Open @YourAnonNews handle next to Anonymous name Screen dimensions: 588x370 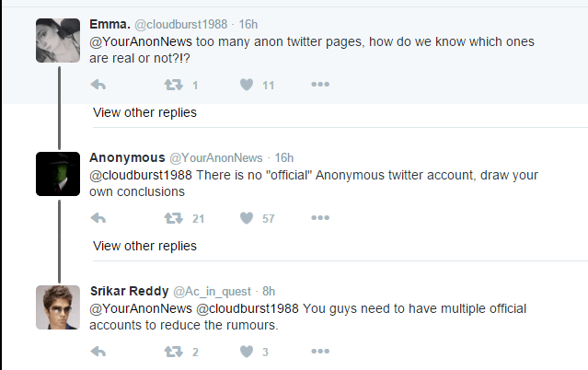click(216, 158)
